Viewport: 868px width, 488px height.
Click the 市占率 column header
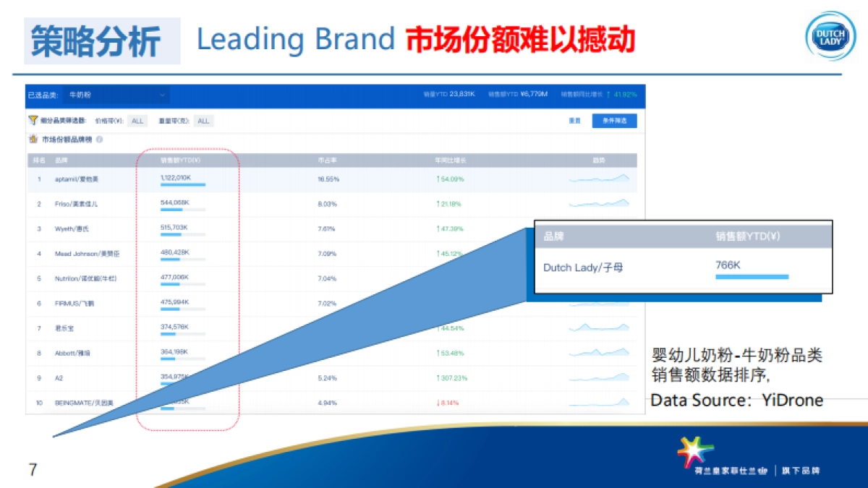tap(325, 160)
